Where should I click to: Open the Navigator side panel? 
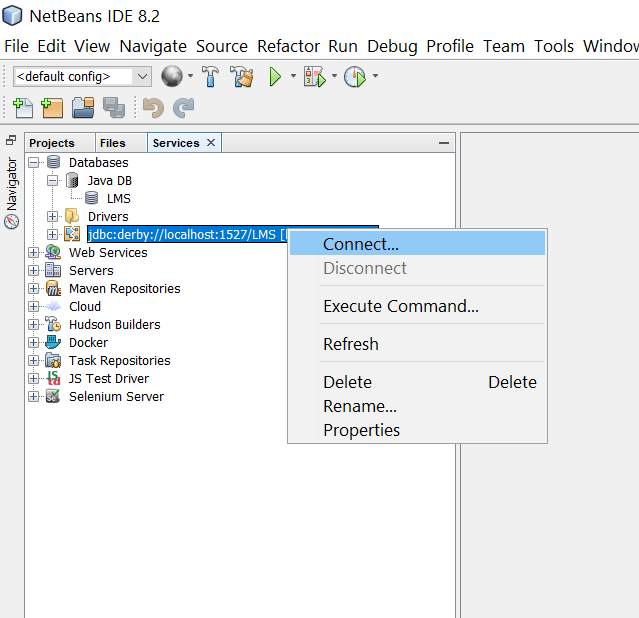point(11,193)
